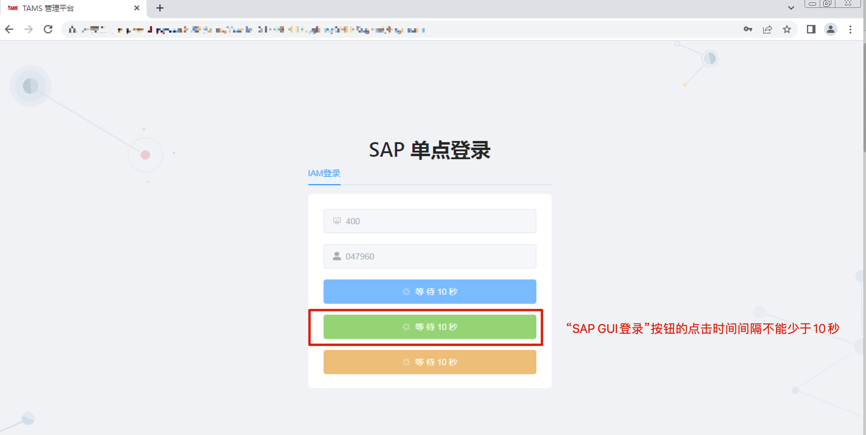The height and width of the screenshot is (435, 866).
Task: Click the client field showing 400
Action: point(430,221)
